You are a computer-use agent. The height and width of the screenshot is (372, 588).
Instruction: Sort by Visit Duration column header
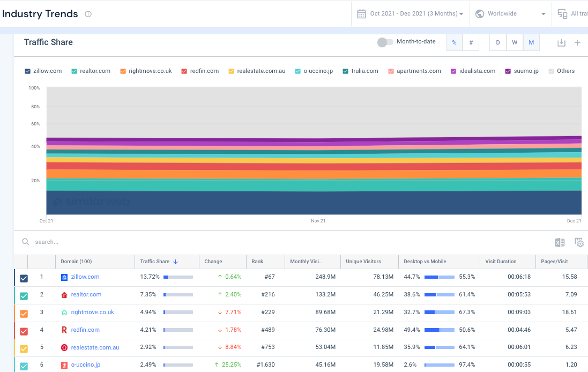coord(508,262)
